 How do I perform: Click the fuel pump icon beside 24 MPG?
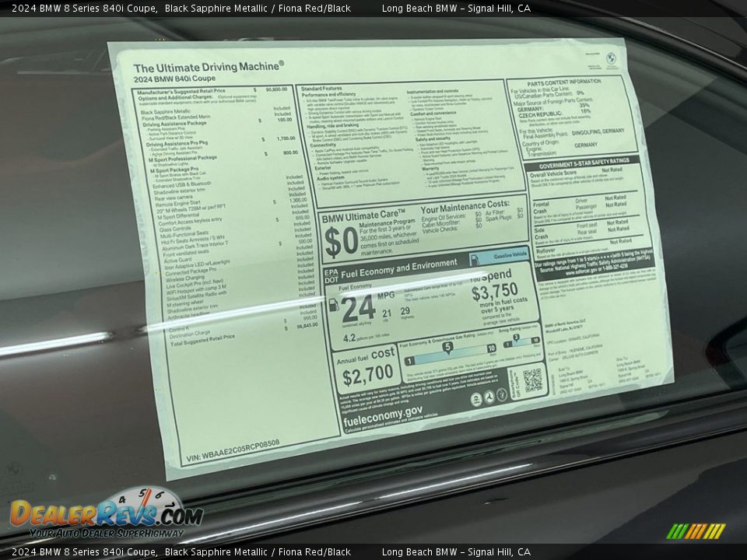[335, 304]
